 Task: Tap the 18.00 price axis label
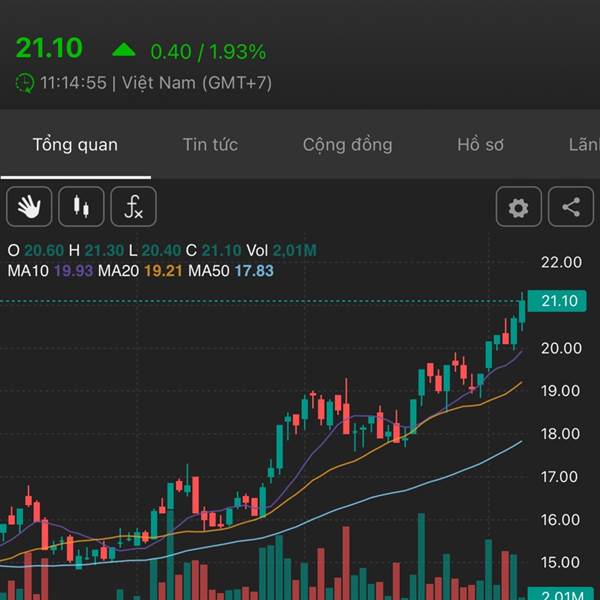tap(560, 434)
